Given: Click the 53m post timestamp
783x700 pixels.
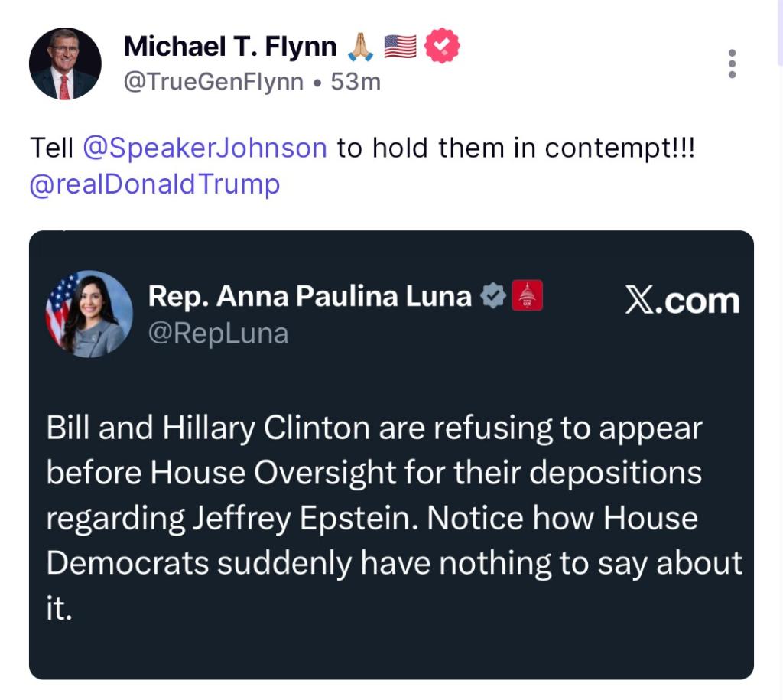Looking at the screenshot, I should click(356, 81).
